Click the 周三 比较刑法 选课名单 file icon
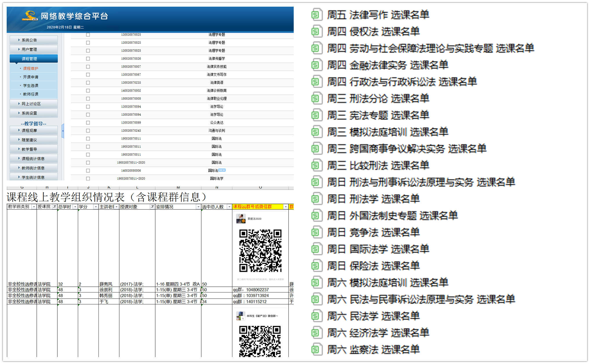The height and width of the screenshot is (364, 590). click(317, 165)
